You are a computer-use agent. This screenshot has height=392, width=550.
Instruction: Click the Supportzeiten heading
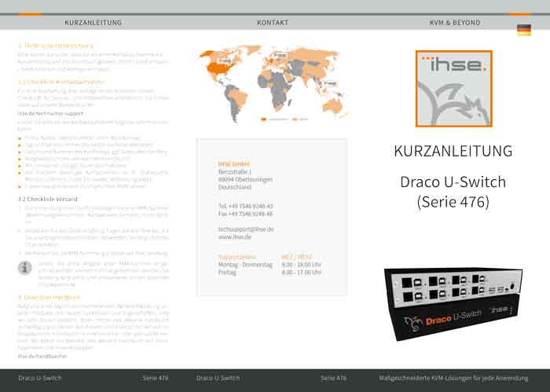[x=238, y=257]
